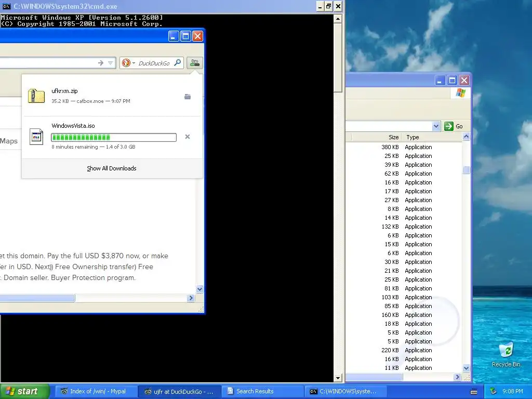532x399 pixels.
Task: Click Show All Downloads
Action: click(112, 168)
